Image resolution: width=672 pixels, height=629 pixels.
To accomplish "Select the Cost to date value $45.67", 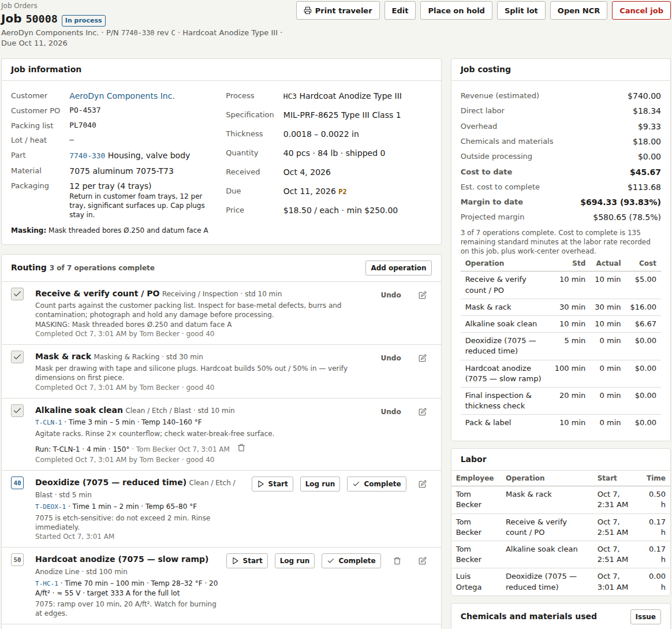I will coord(645,172).
